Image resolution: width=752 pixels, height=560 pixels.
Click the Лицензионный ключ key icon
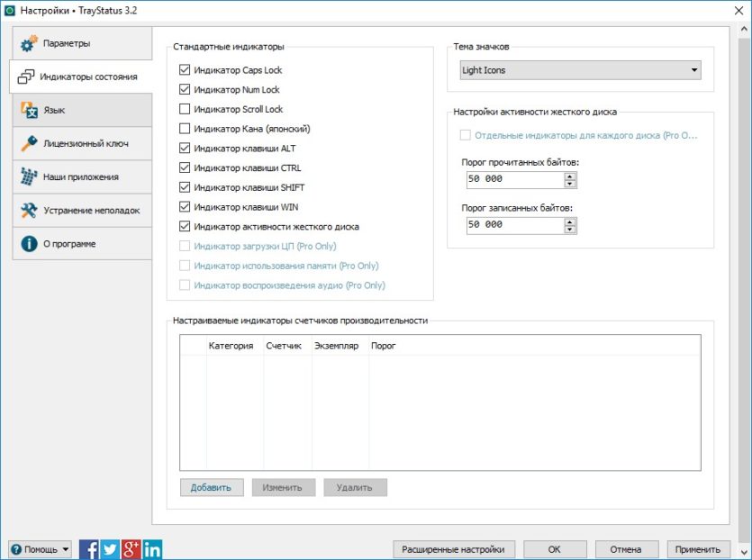tap(29, 143)
